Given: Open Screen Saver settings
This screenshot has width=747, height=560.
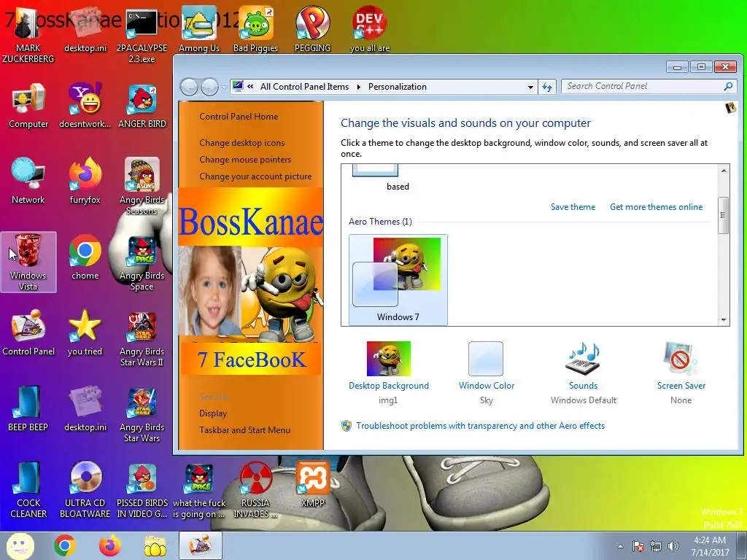Looking at the screenshot, I should pos(681,373).
